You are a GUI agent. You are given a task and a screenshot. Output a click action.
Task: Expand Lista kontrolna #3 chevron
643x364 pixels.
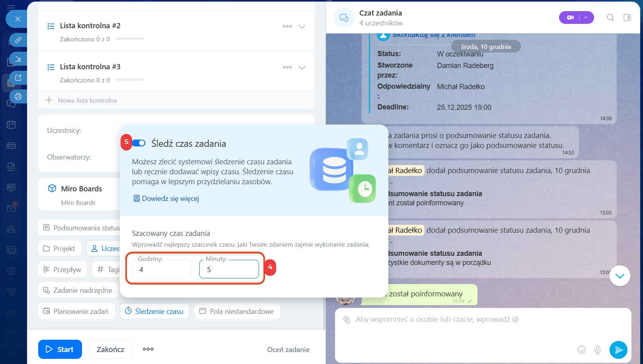click(x=302, y=68)
